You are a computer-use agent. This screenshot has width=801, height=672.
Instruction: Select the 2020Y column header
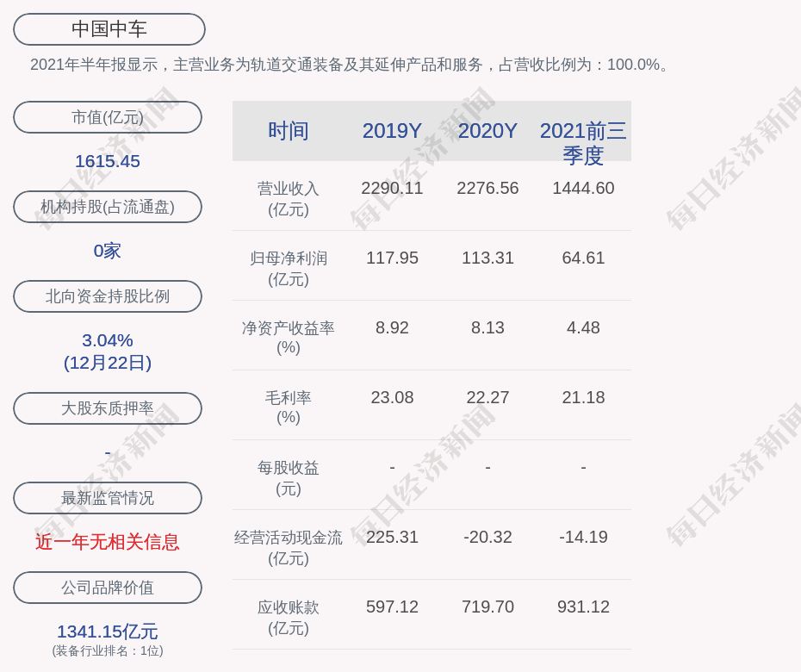(487, 131)
